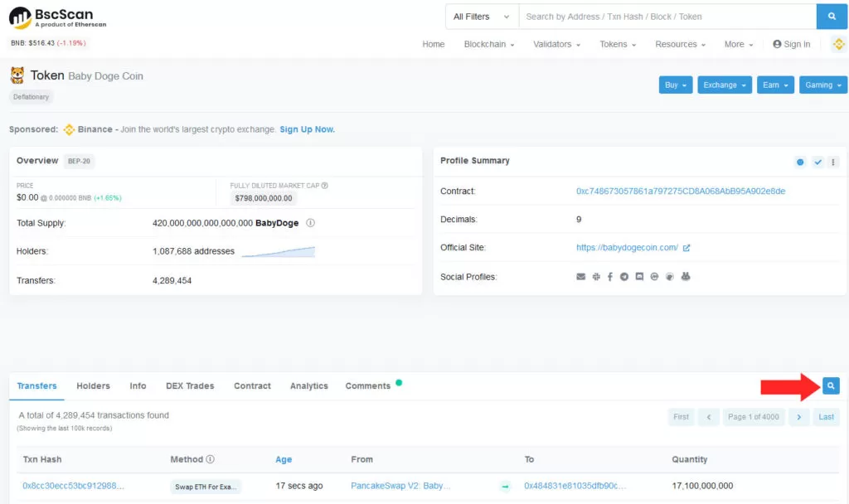Click external link icon beside official site

click(x=686, y=248)
